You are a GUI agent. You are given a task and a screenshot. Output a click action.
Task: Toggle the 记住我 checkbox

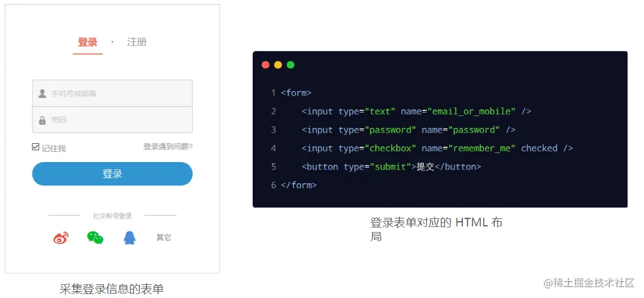click(x=35, y=147)
